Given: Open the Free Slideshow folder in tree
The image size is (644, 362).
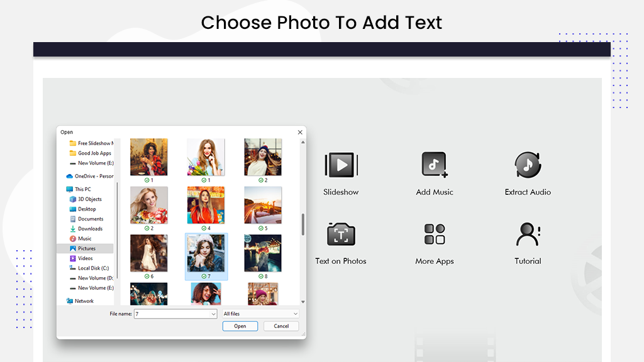Looking at the screenshot, I should click(x=91, y=143).
